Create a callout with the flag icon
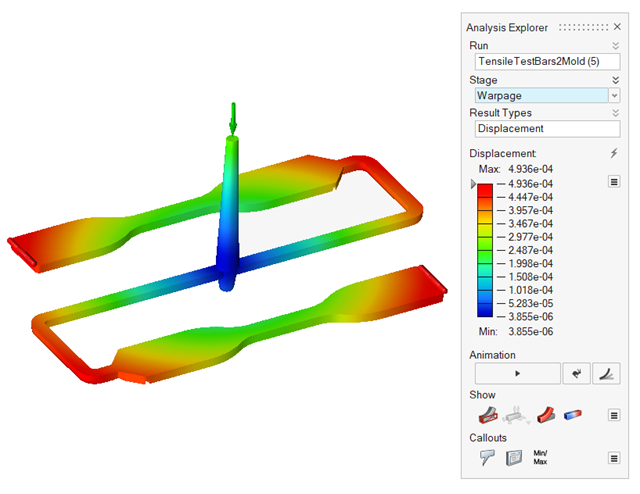This screenshot has width=640, height=494. [486, 457]
